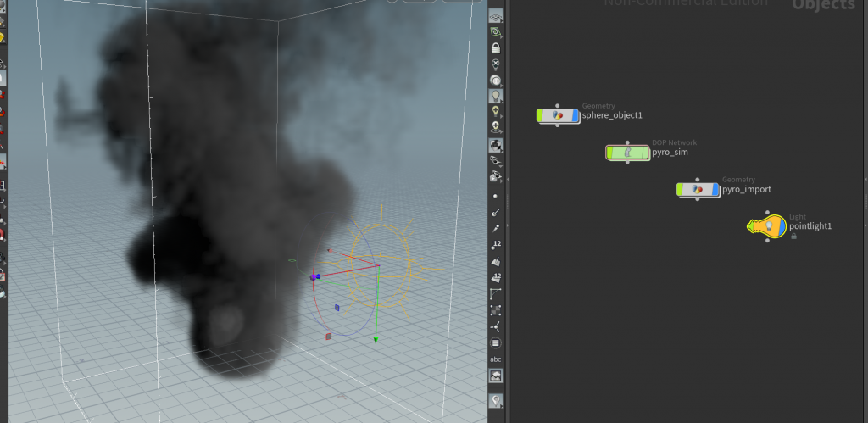Viewport: 868px width, 423px height.
Task: Toggle the primitive normals display icon
Action: point(495,261)
